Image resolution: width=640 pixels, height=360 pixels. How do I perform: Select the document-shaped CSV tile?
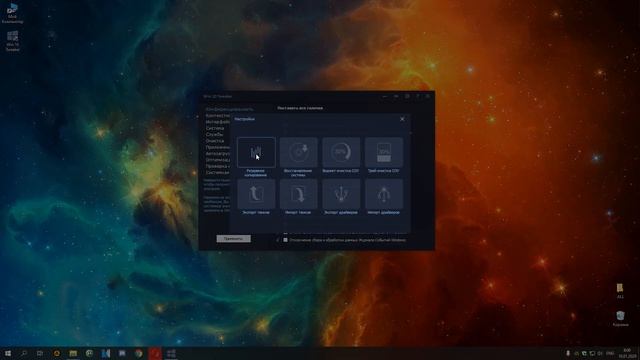384,152
